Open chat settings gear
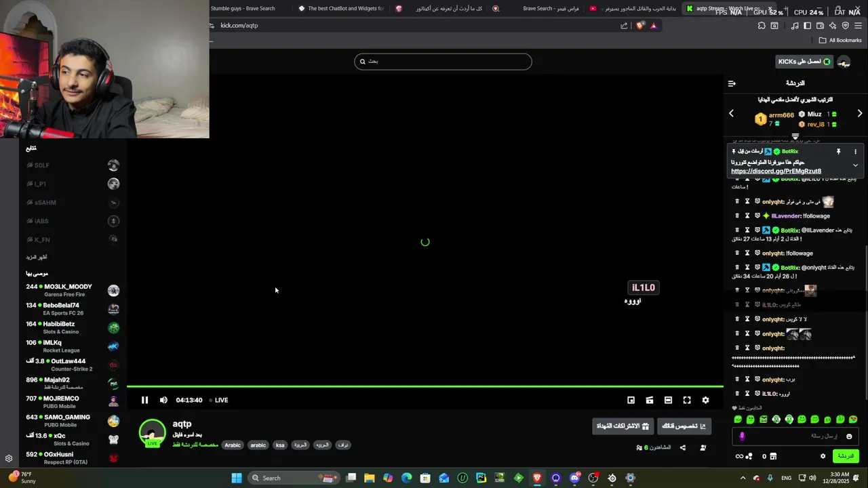 (823, 456)
